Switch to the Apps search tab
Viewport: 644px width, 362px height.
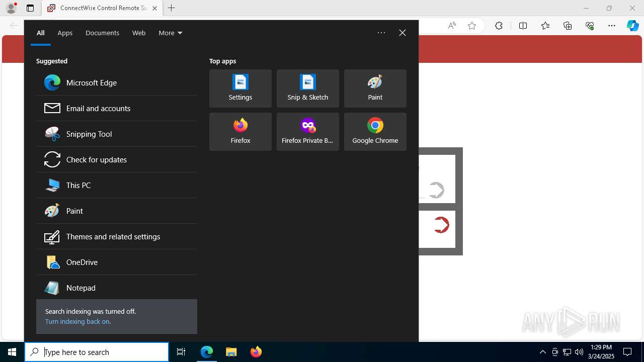65,33
